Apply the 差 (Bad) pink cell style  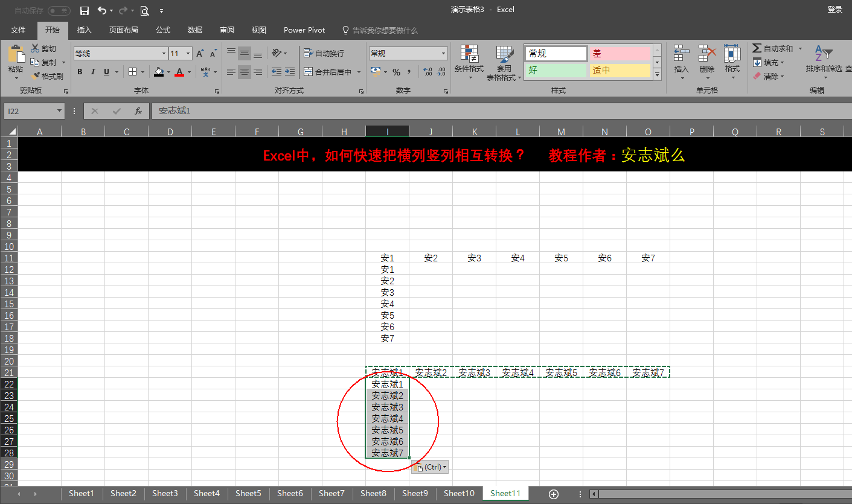pos(620,54)
